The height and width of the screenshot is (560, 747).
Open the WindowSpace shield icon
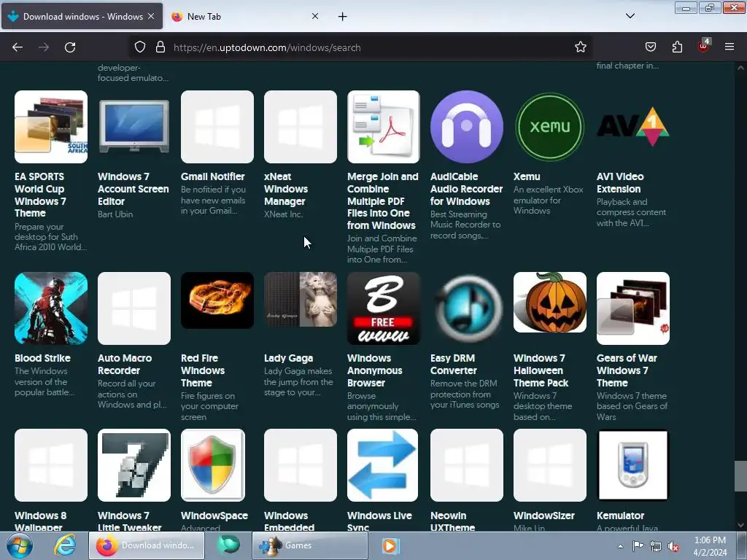tap(213, 465)
